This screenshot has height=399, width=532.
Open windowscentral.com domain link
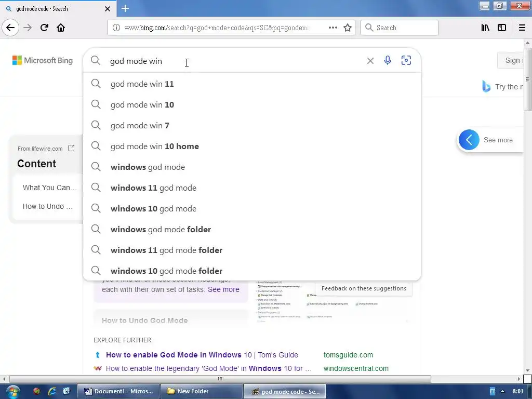tap(356, 368)
